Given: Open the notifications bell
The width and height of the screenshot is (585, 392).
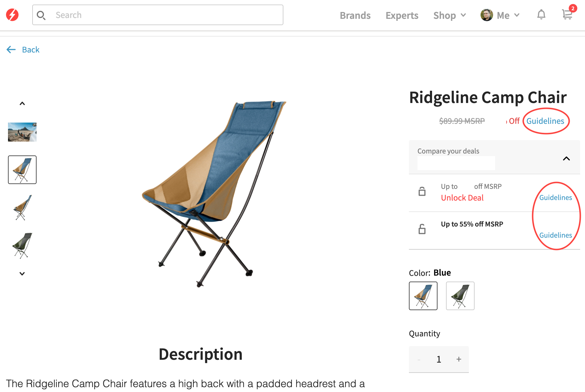Looking at the screenshot, I should 541,15.
